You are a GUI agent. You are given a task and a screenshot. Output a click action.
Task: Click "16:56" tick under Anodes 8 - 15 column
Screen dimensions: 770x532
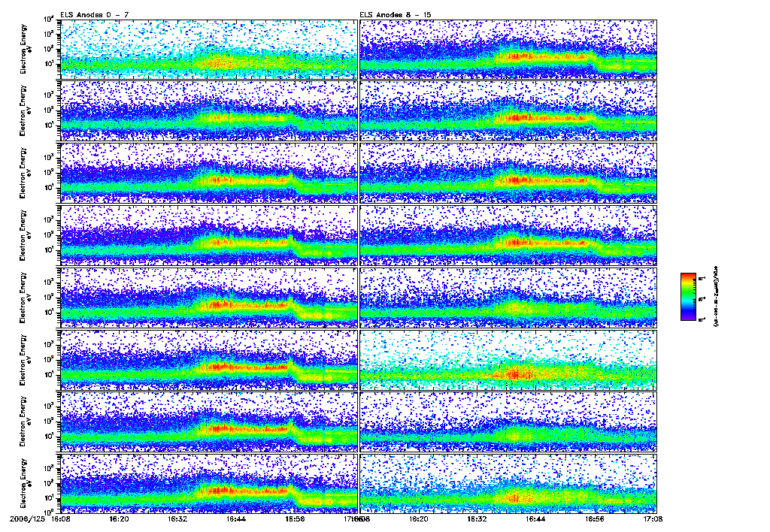click(x=594, y=518)
